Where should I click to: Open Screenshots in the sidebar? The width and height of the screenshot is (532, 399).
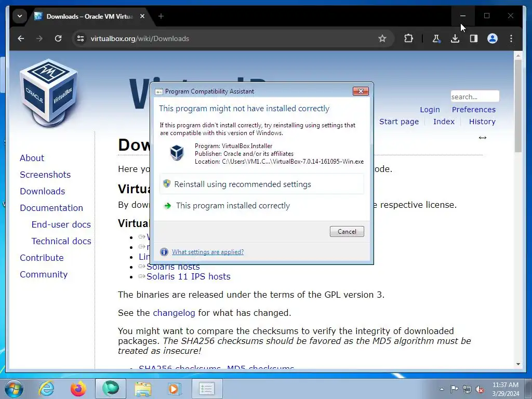point(45,175)
